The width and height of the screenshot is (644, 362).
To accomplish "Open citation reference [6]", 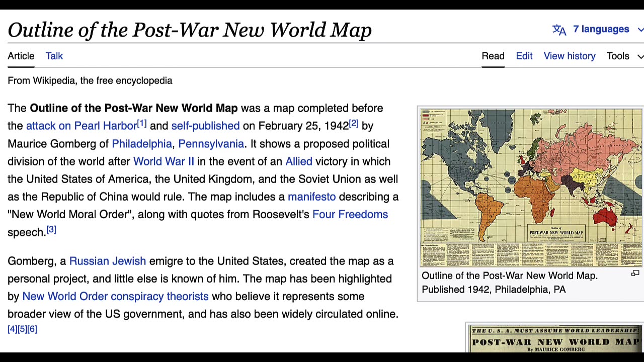I will click(x=32, y=329).
